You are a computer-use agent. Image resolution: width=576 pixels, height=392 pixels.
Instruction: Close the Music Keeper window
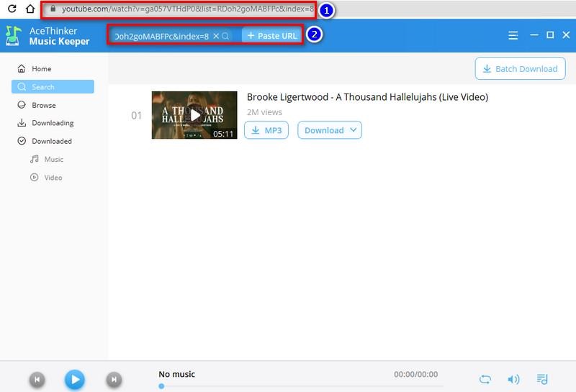pyautogui.click(x=566, y=35)
